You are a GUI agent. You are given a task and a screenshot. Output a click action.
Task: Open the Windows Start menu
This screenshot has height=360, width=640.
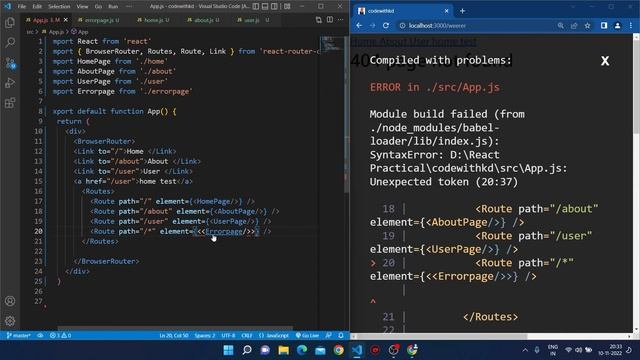click(x=229, y=350)
